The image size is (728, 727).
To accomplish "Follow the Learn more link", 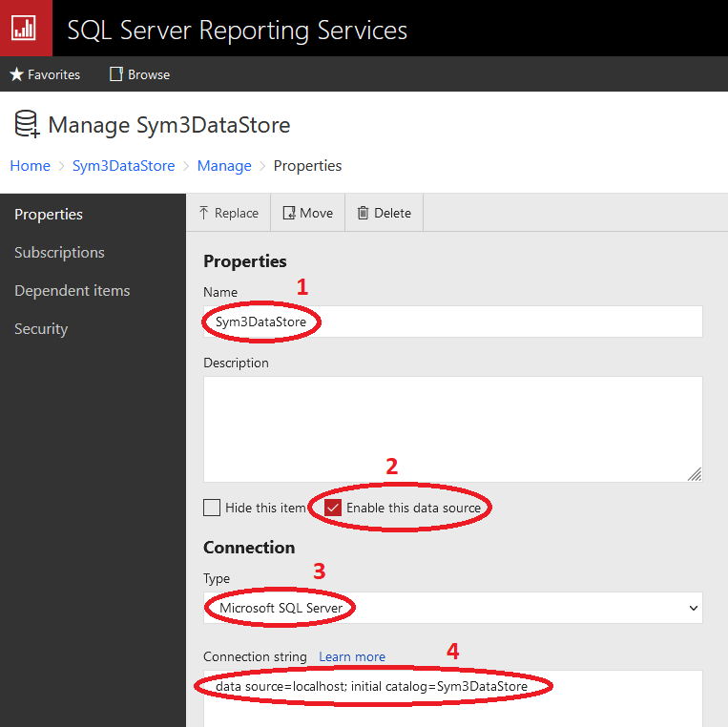I will 352,656.
